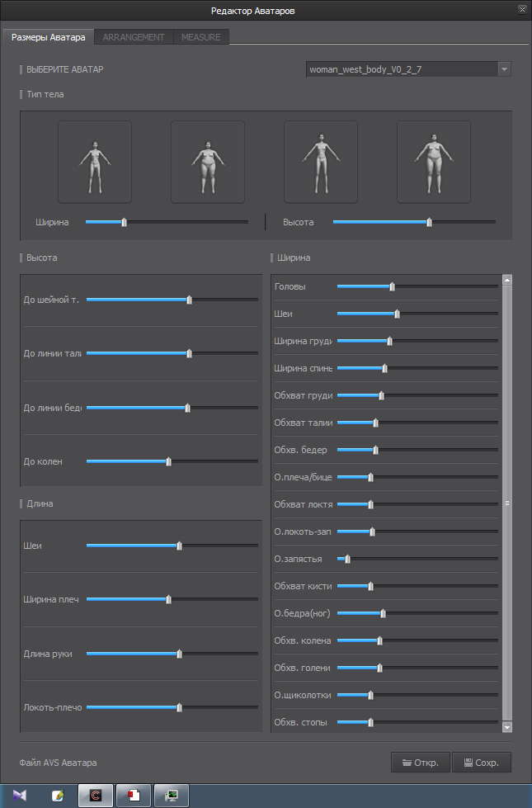532x808 pixels.
Task: Click the О.щиколотки slider
Action: point(417,695)
